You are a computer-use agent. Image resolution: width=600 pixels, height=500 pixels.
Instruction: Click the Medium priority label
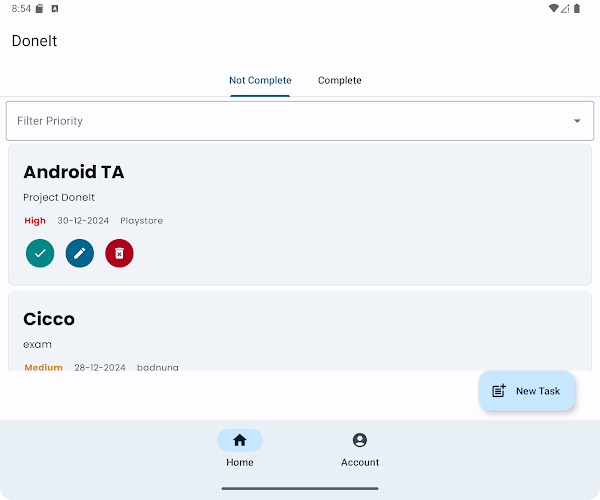44,367
